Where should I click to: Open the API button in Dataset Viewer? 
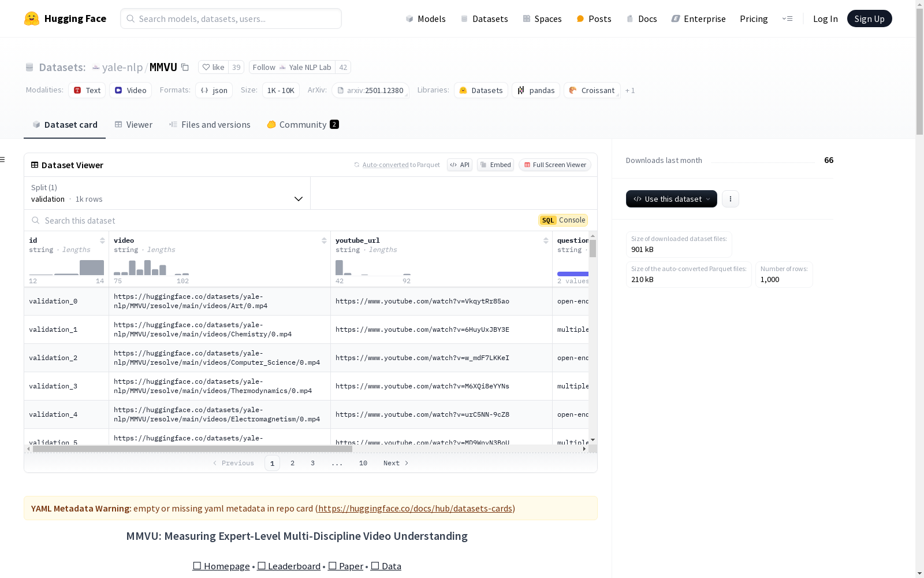[x=460, y=165]
